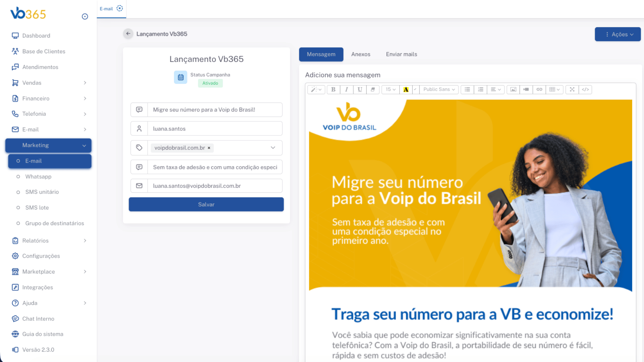Expand the Telefonia sidebar menu
This screenshot has width=644, height=362.
click(x=48, y=114)
